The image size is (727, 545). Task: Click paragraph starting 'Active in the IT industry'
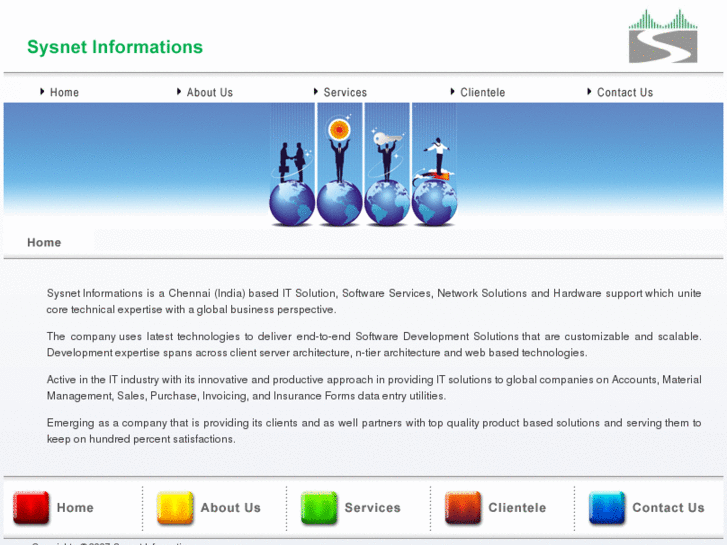tap(374, 388)
